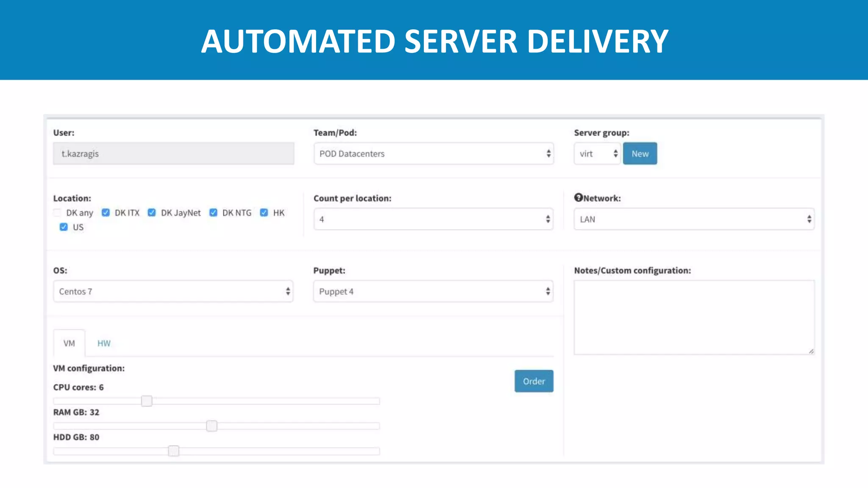868x488 pixels.
Task: Click the HDD GB slider handle
Action: [174, 451]
